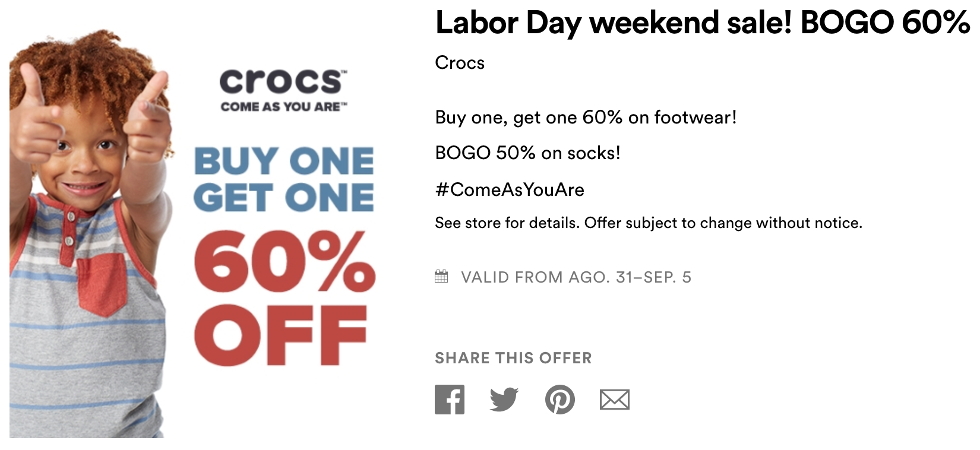The height and width of the screenshot is (450, 980).
Task: Click the child's red shirt pocket in the photo
Action: click(x=101, y=283)
